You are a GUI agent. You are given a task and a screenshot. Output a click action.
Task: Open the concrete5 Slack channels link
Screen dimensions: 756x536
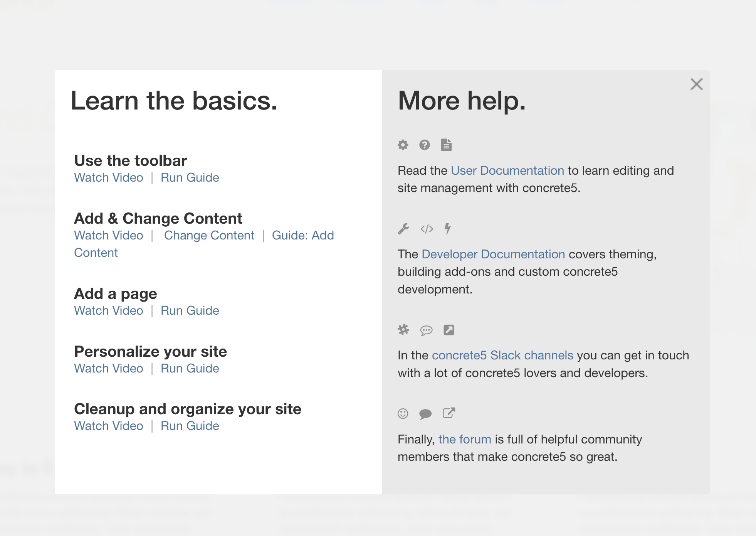[x=502, y=355]
